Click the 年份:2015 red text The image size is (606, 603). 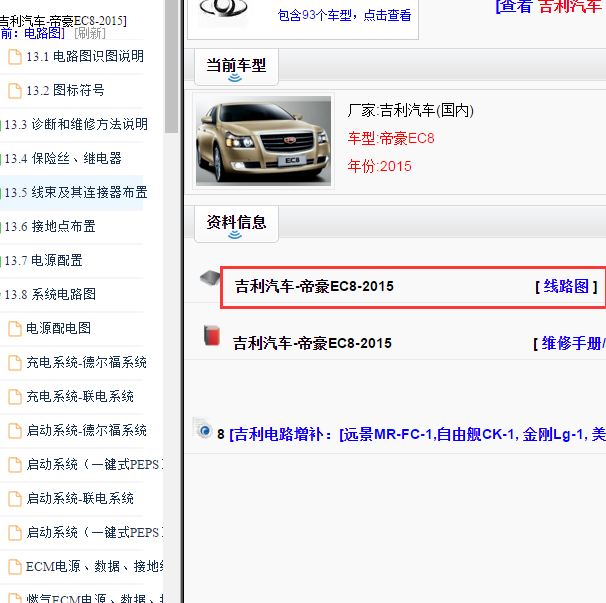(x=379, y=166)
